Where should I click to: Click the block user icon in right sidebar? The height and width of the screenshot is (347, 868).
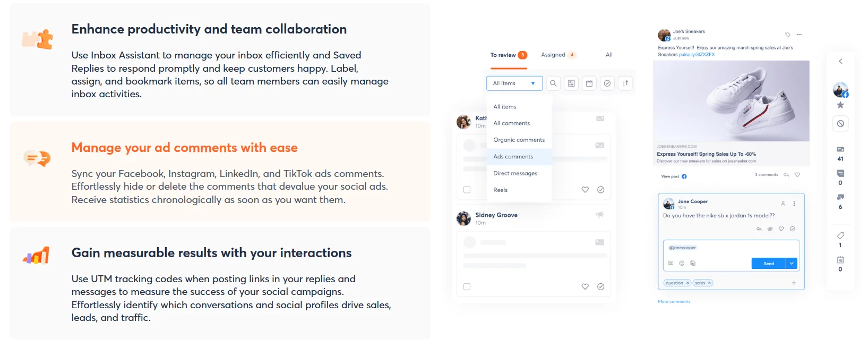(840, 124)
